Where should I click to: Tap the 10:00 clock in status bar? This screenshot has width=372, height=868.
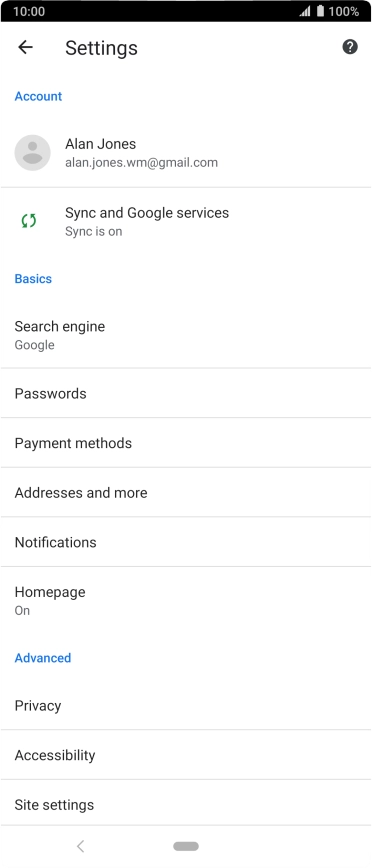pos(29,11)
